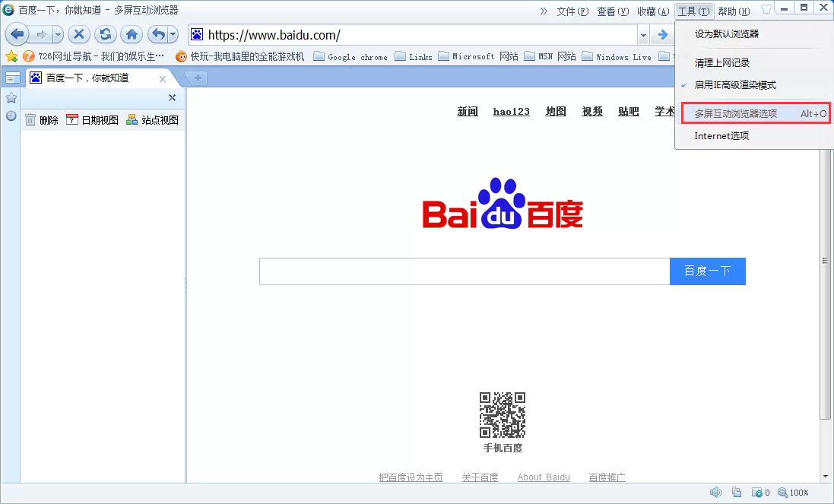Screen dimensions: 834x504
Task: Click the Baidu logo image
Action: coord(503,204)
